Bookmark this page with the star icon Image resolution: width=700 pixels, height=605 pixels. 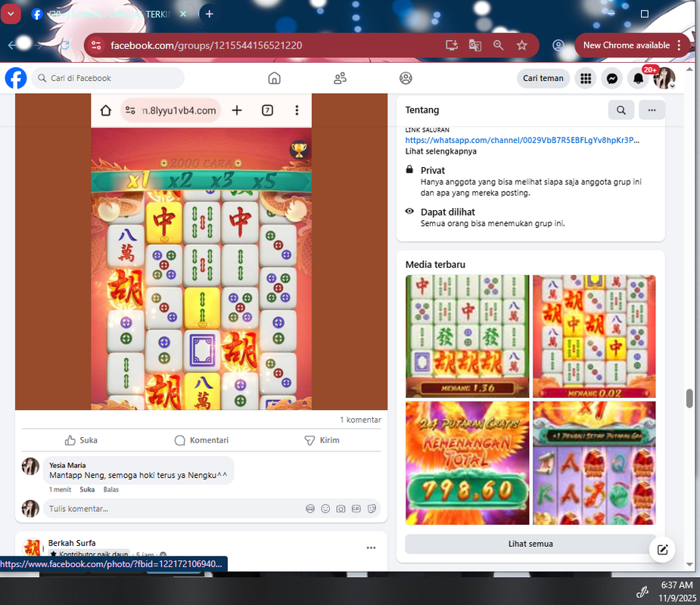(522, 45)
